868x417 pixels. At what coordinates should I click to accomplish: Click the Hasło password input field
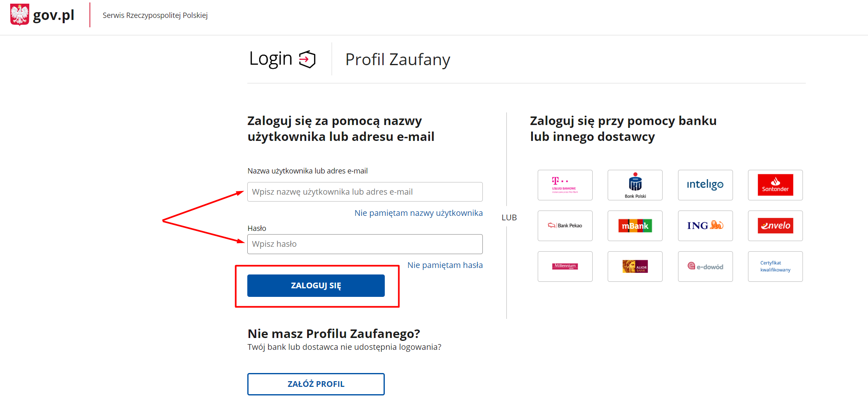pos(364,244)
